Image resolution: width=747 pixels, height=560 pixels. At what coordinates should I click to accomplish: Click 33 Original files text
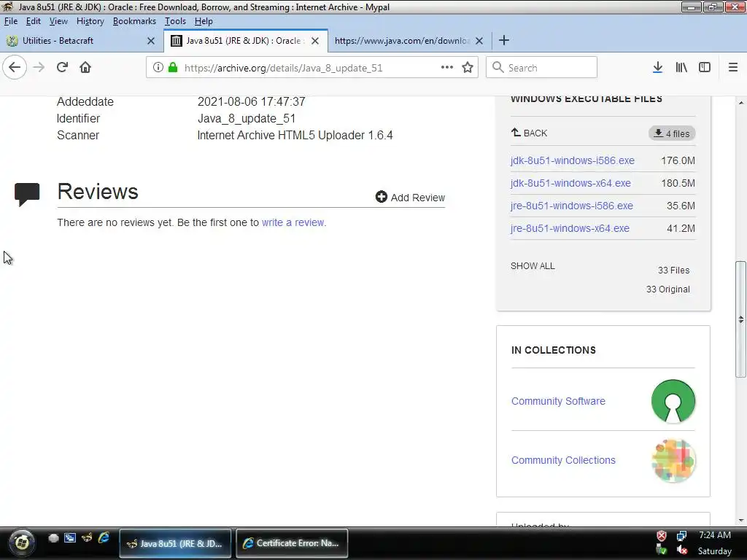coord(668,289)
